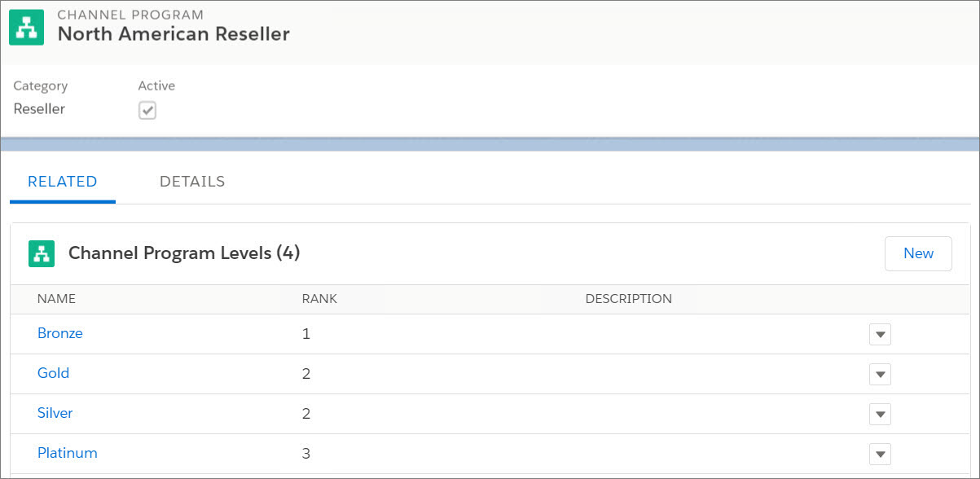Expand the Platinum row action menu
The height and width of the screenshot is (479, 980).
[x=880, y=455]
